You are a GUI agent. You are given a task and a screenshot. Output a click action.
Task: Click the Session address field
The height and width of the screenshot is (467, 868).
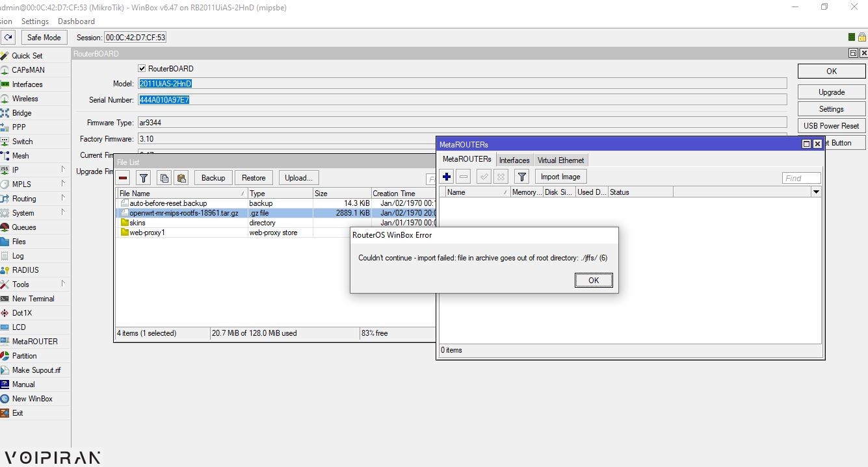click(135, 38)
